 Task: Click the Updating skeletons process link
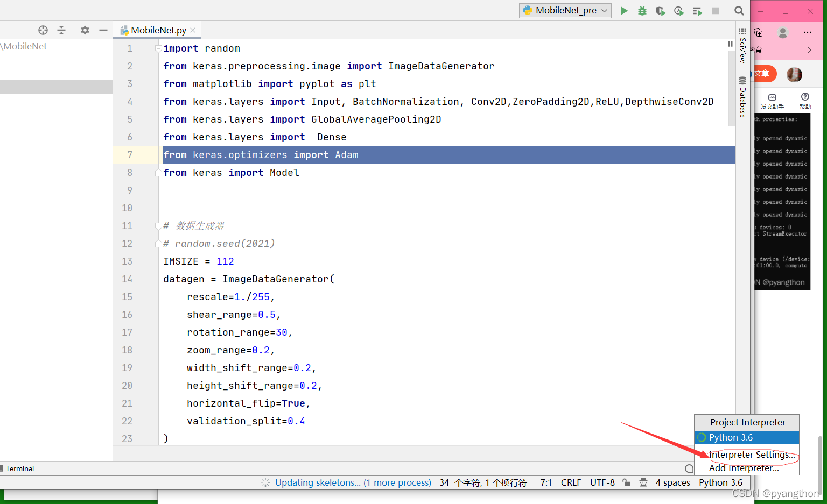[353, 482]
